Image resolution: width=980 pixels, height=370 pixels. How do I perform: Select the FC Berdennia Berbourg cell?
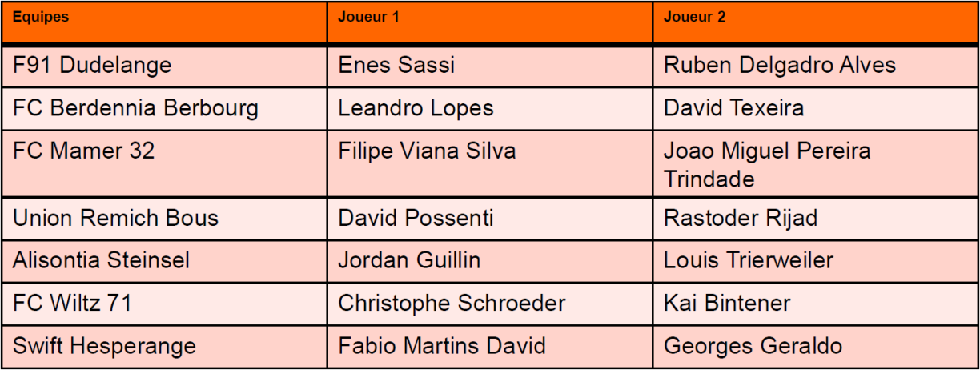(x=135, y=108)
